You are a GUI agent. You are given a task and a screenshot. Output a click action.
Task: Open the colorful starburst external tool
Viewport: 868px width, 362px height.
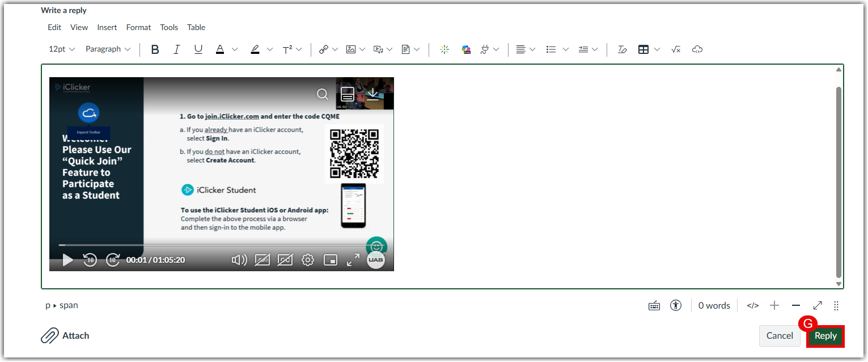[444, 49]
